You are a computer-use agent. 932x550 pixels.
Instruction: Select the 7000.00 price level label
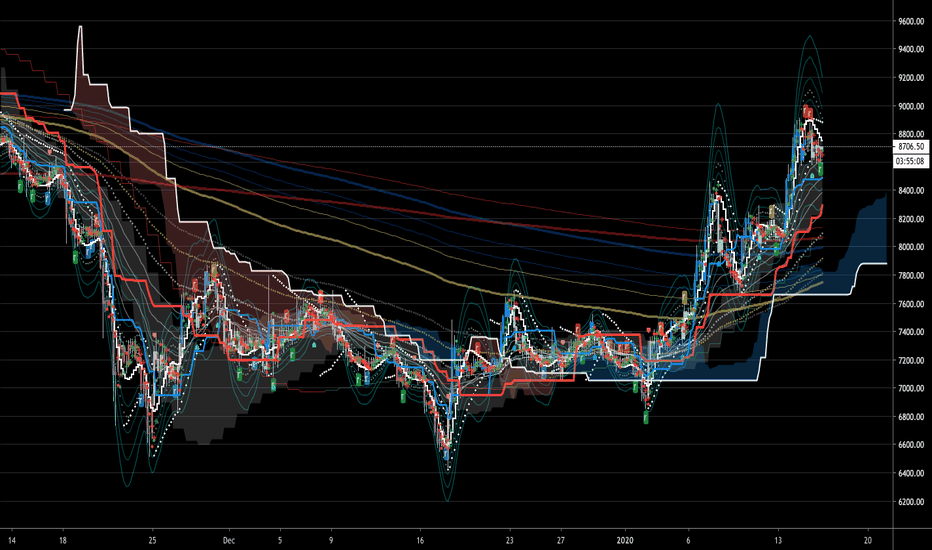click(x=911, y=388)
